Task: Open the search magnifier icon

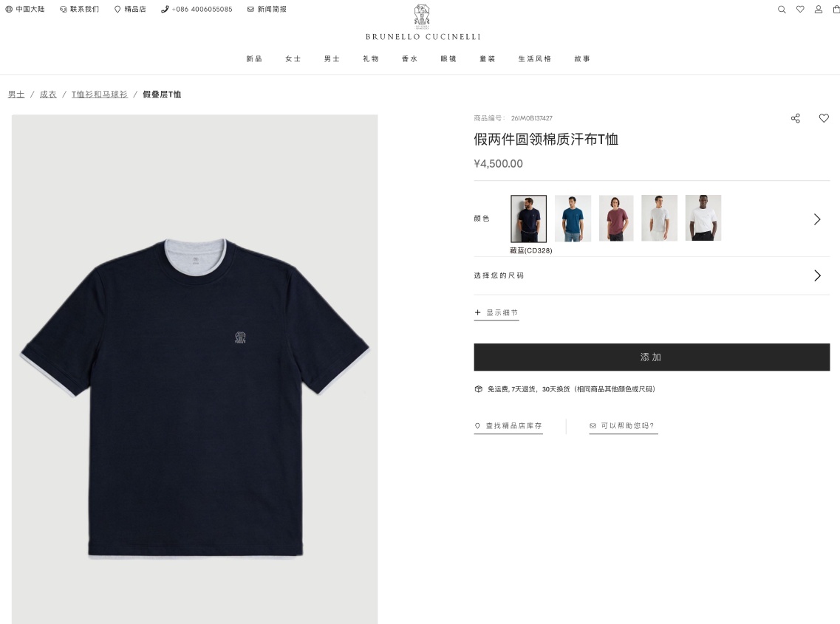Action: (782, 9)
